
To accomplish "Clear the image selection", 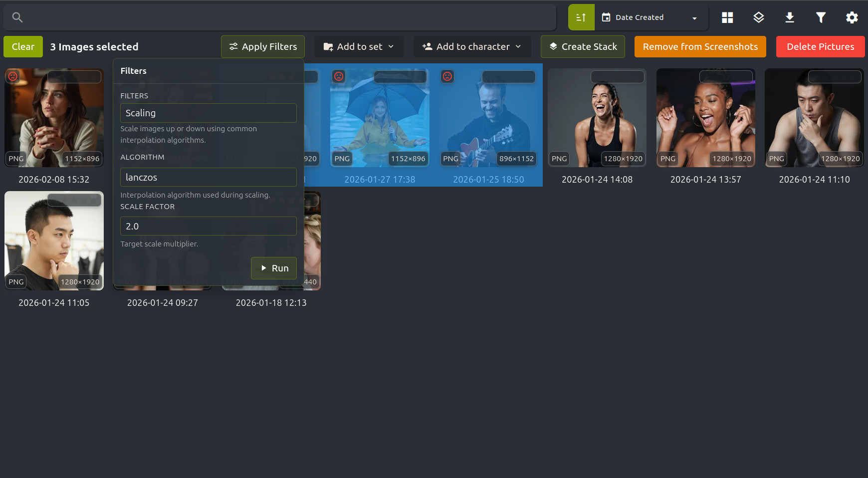I will [23, 46].
